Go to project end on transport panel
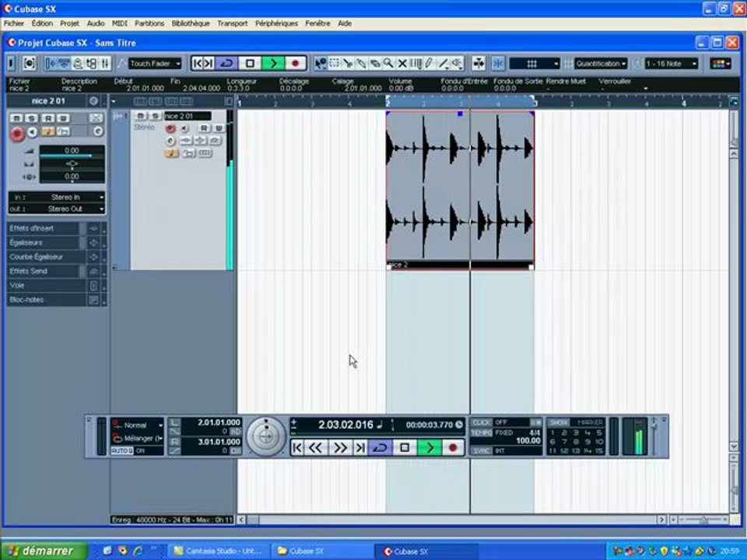747x560 pixels. [x=360, y=448]
